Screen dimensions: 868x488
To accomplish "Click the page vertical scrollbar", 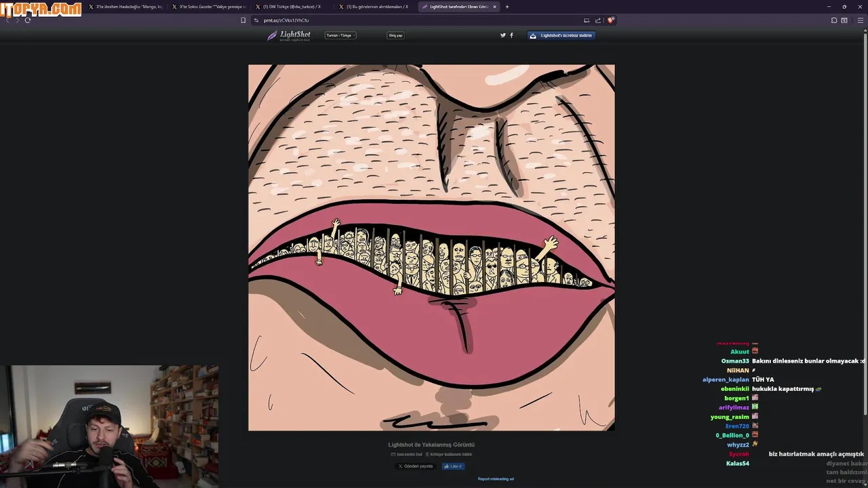I will (866, 224).
